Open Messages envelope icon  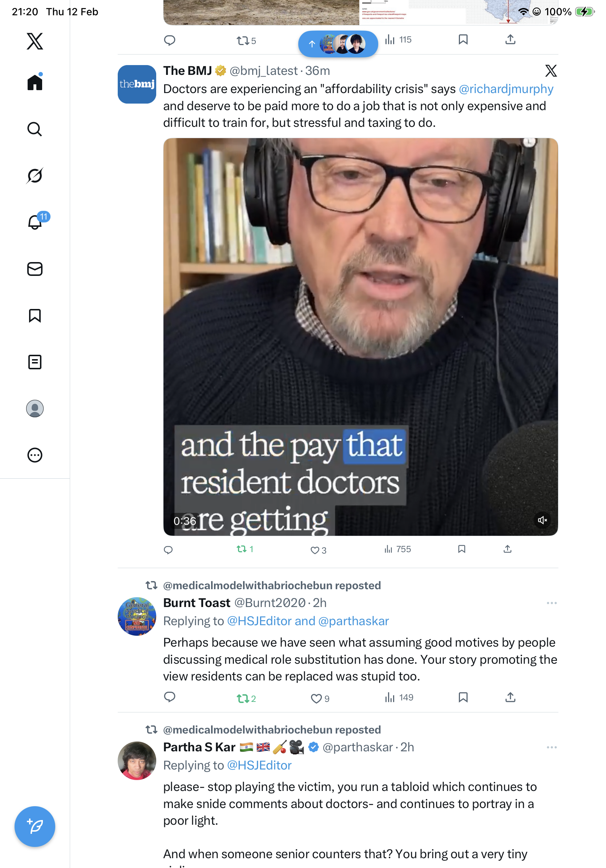35,269
